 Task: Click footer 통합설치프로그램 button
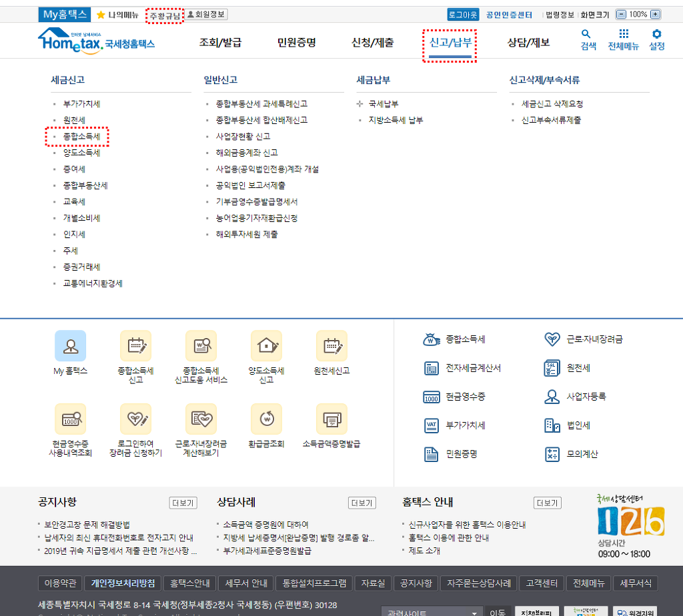pyautogui.click(x=314, y=583)
